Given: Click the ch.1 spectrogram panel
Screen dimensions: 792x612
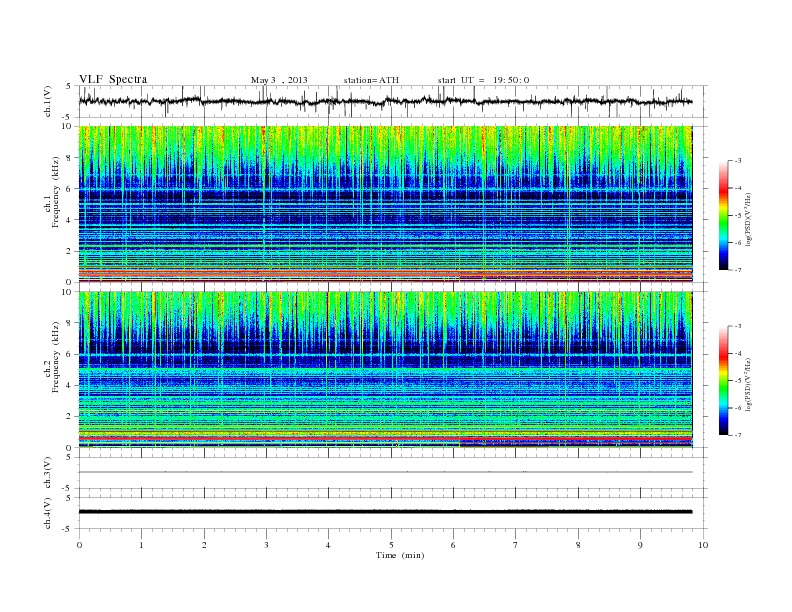Looking at the screenshot, I should [x=385, y=204].
